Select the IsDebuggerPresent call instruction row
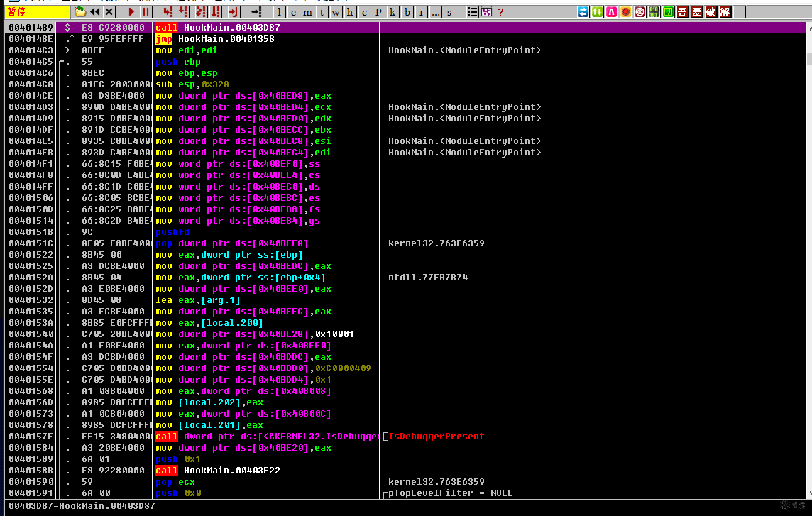The image size is (812, 516). (266, 436)
